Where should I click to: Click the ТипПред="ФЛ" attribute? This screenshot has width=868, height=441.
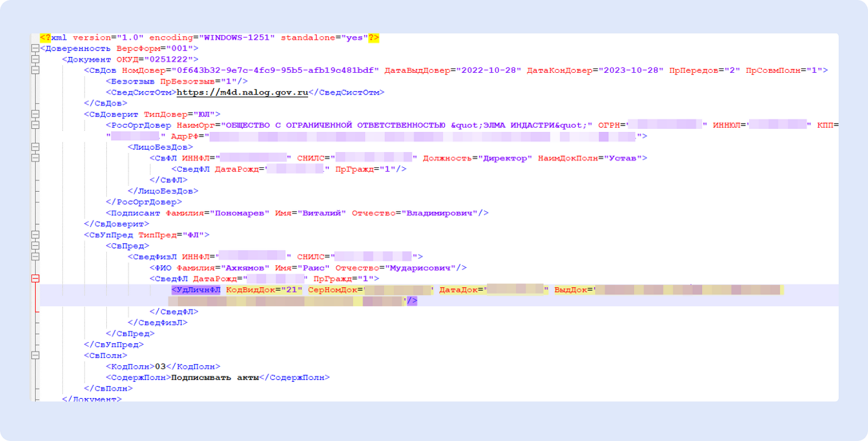tap(171, 235)
